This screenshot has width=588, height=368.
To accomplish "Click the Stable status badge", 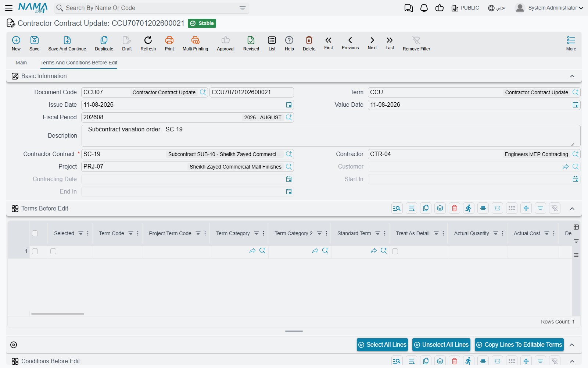I will point(202,24).
